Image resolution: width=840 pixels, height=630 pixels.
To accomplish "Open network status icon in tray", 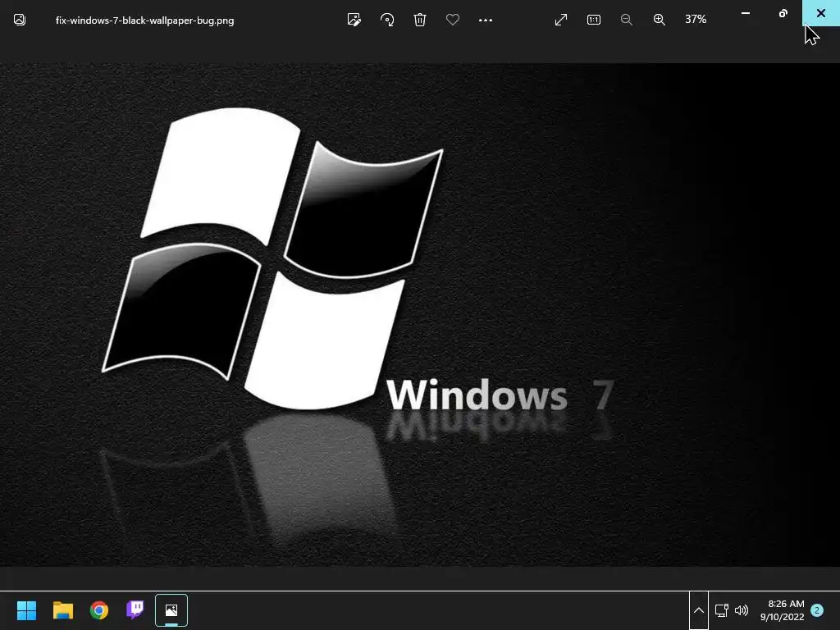I will pos(722,610).
